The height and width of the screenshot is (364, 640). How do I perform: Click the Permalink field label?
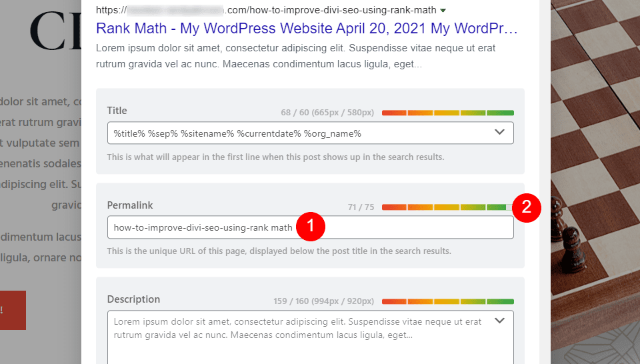pos(130,205)
